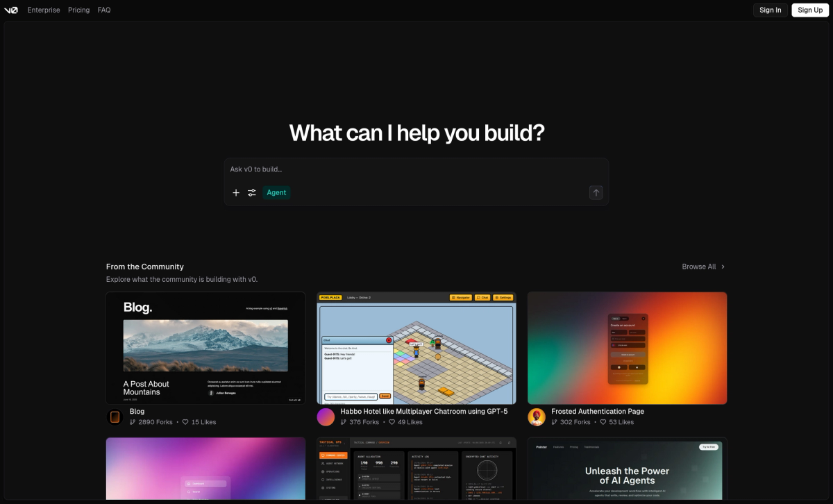Focus the Ask v0 to build input

tap(416, 169)
